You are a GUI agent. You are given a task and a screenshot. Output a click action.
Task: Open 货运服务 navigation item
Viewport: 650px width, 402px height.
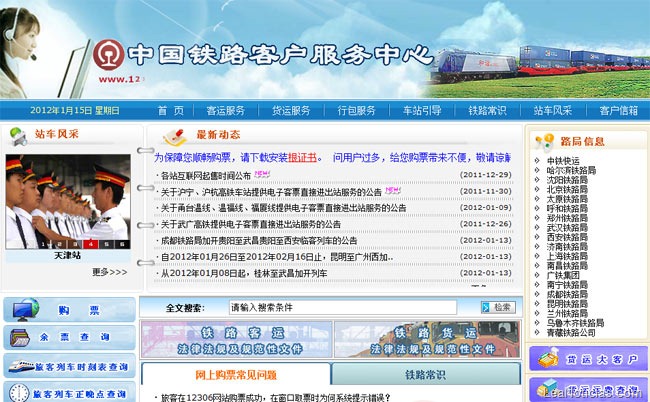click(x=291, y=111)
